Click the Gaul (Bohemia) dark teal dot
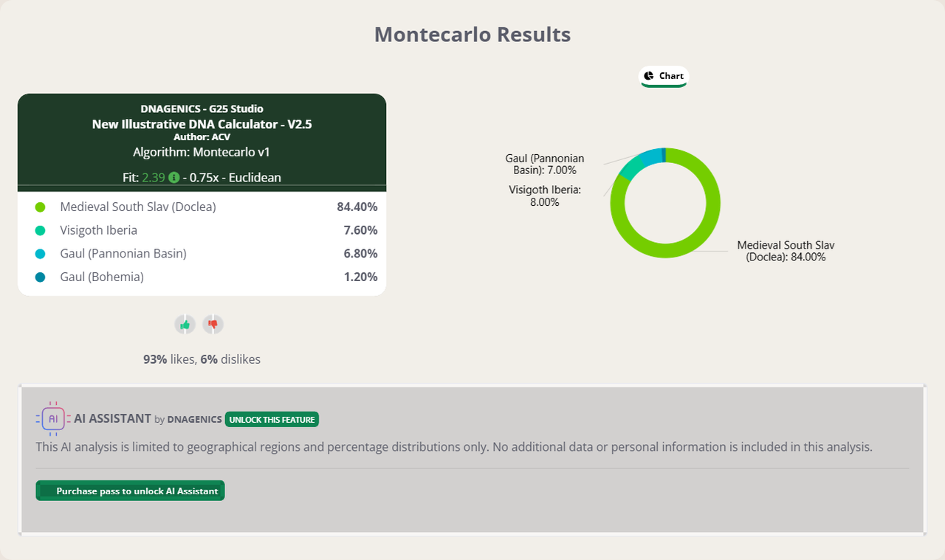 [x=40, y=277]
